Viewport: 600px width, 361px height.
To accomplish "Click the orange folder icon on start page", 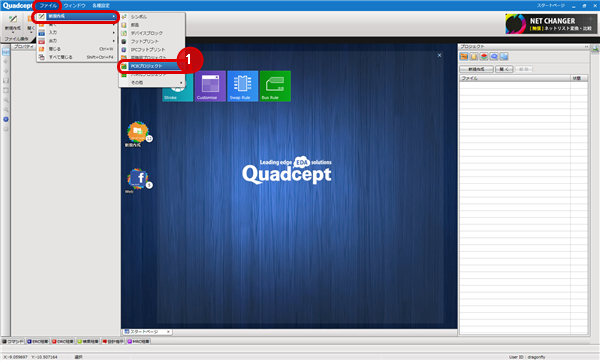I will click(x=138, y=132).
